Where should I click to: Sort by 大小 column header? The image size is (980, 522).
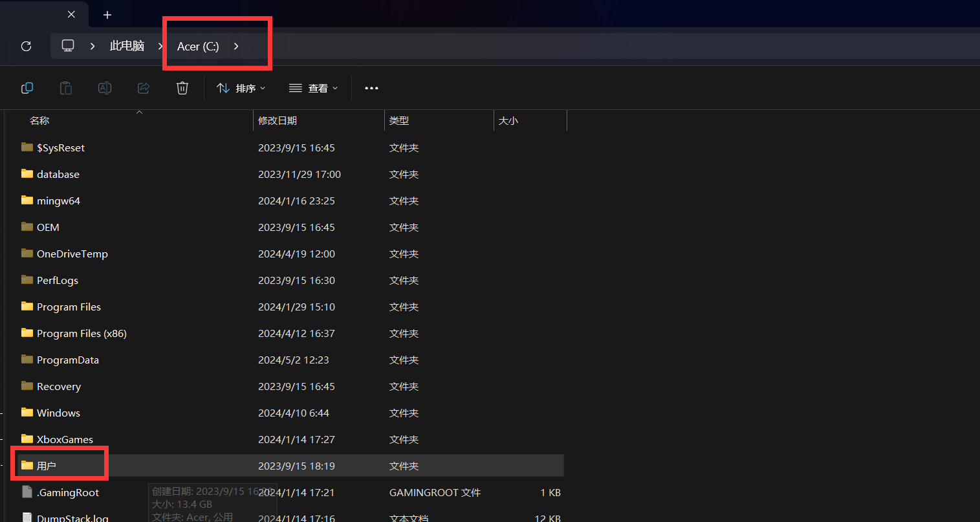[x=508, y=120]
